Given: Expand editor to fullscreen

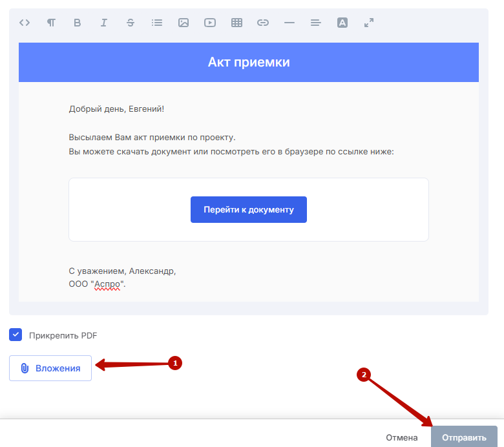Looking at the screenshot, I should pos(369,23).
